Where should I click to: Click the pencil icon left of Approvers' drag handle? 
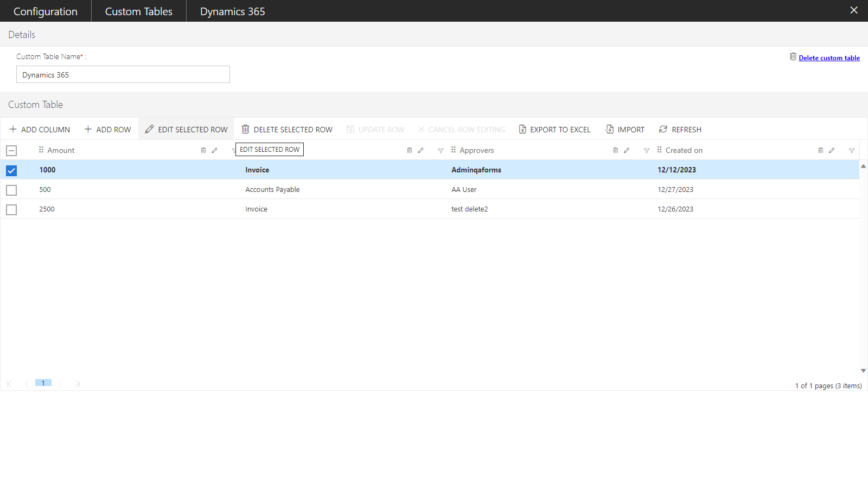point(420,150)
